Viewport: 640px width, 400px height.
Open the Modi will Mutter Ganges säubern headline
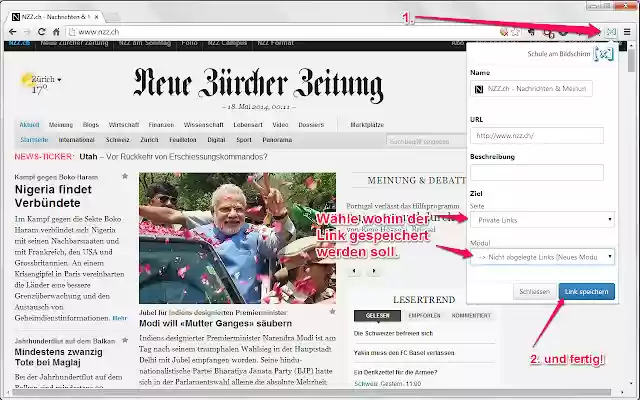[x=216, y=323]
